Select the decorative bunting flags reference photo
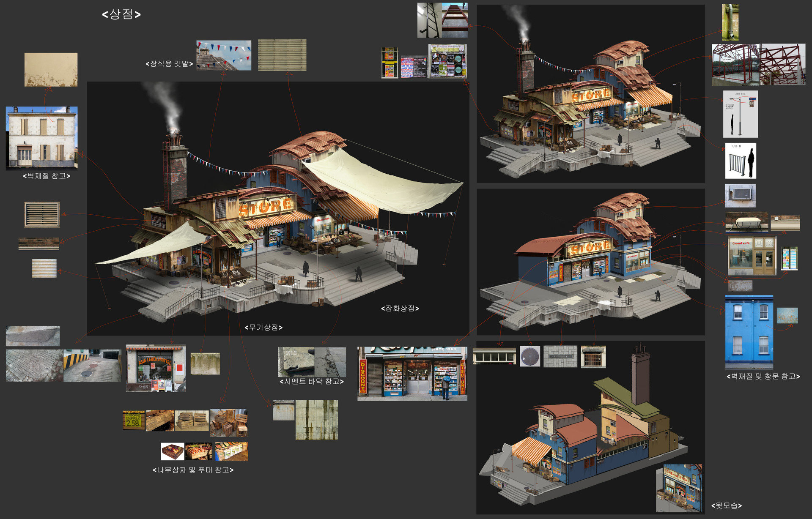The width and height of the screenshot is (812, 519). coord(223,55)
